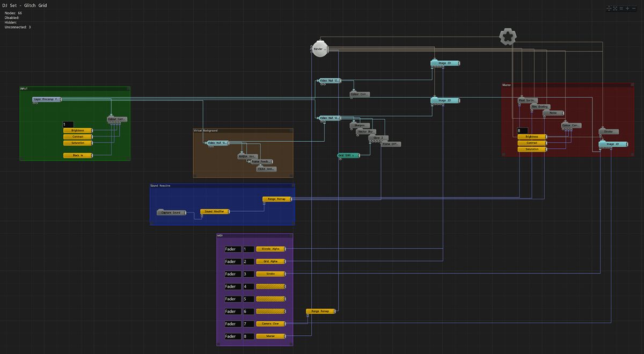Select the green Grid 1280 node

348,155
